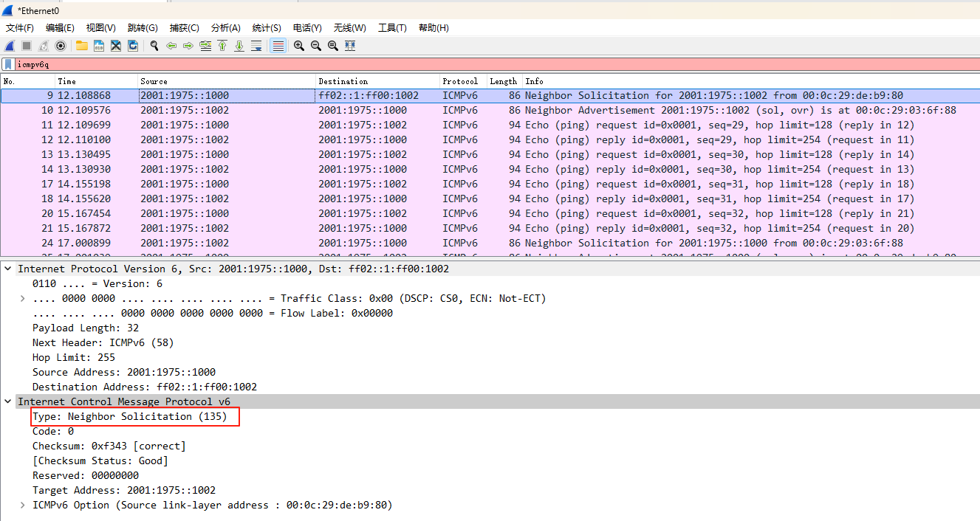Sort by the Length column header
Screen dimensions: 980x521
[504, 81]
